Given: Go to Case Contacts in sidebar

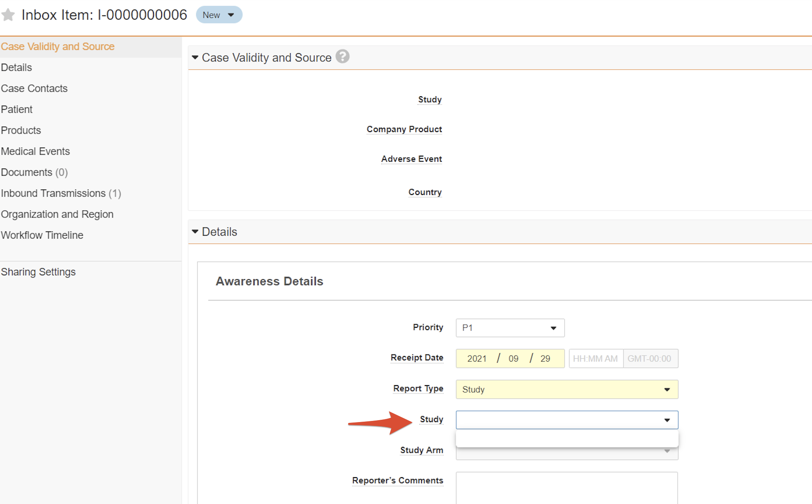Looking at the screenshot, I should [34, 89].
